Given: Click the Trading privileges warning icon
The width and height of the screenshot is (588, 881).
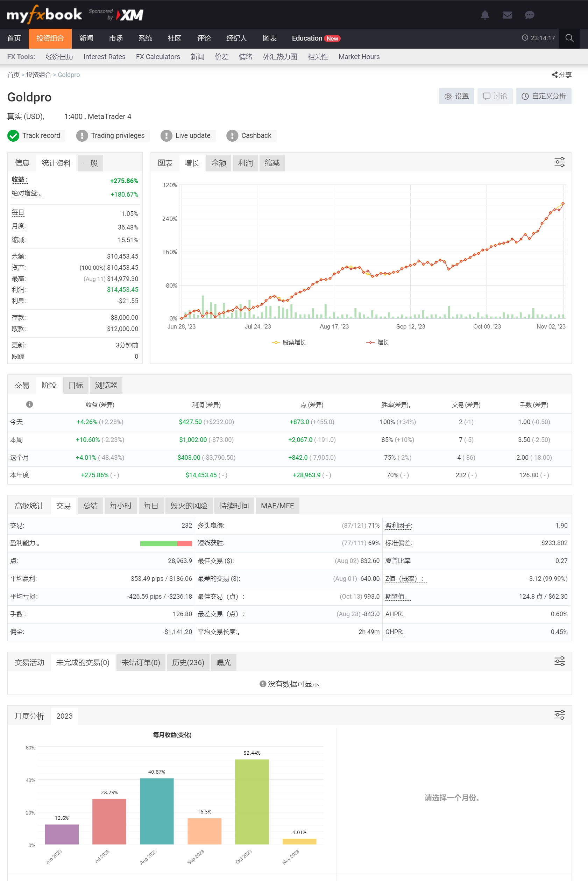Looking at the screenshot, I should click(x=82, y=135).
